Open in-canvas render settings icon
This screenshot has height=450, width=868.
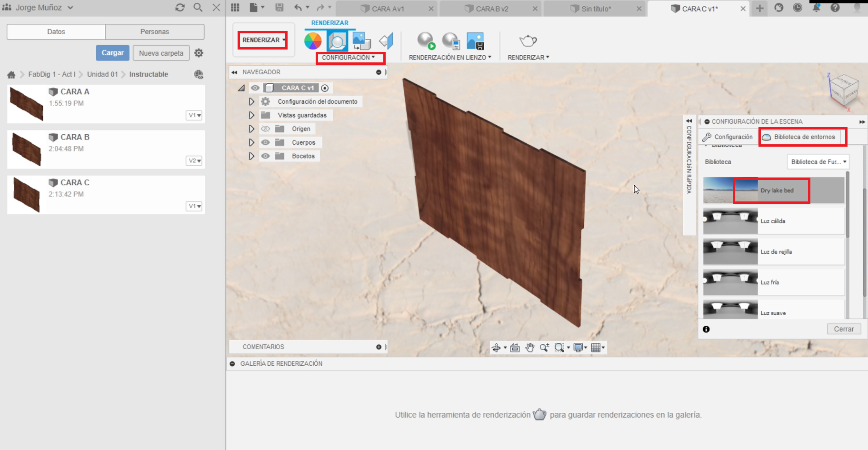450,41
